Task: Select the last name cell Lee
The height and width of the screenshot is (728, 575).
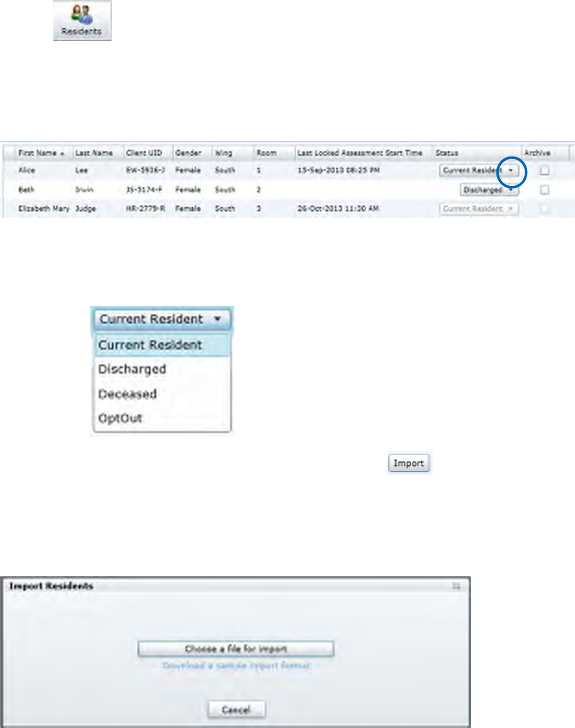Action: point(81,171)
